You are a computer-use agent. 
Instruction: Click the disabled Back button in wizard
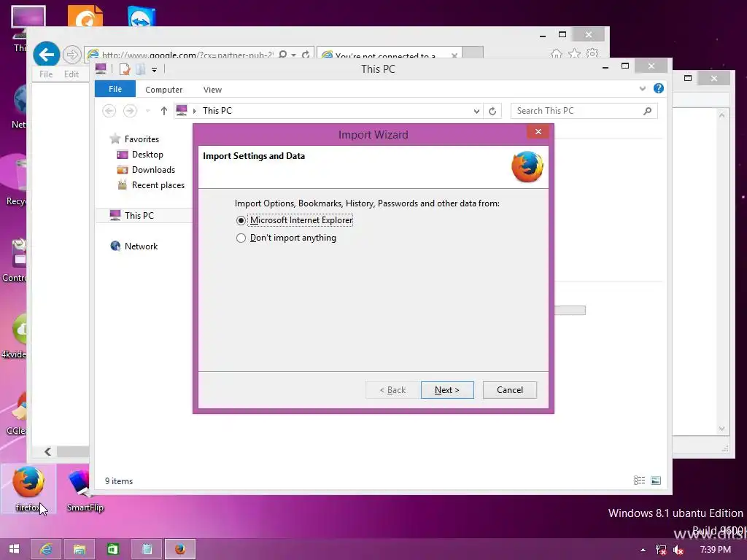click(392, 390)
